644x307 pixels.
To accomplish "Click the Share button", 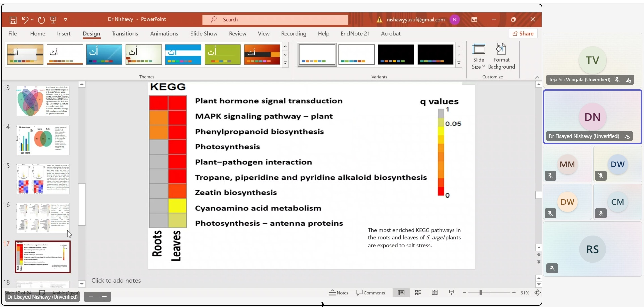I will pyautogui.click(x=523, y=34).
